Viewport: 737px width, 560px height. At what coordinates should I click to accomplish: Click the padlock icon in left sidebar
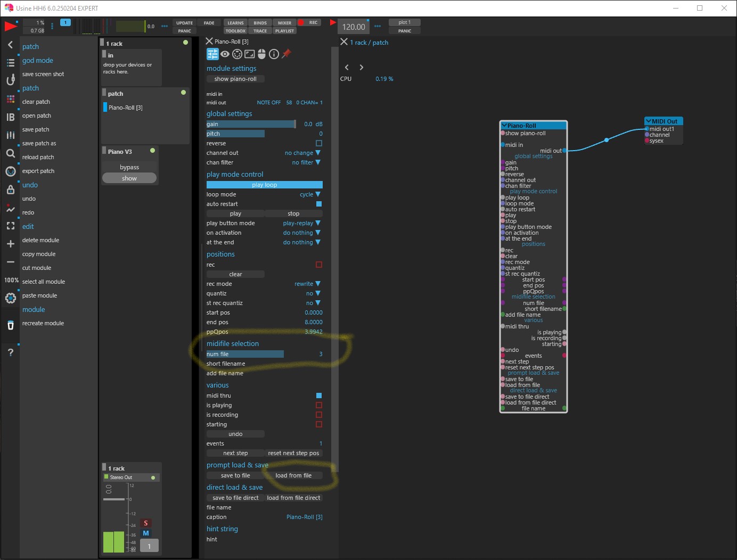pyautogui.click(x=10, y=190)
